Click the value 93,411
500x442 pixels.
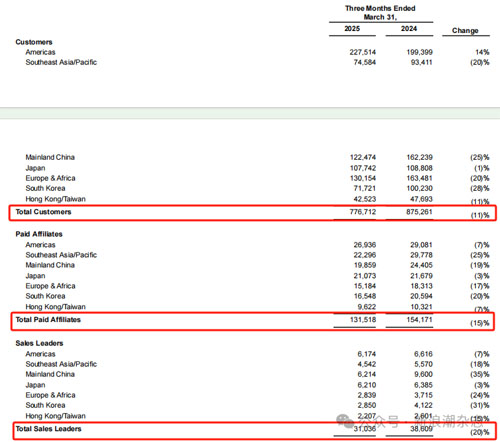click(x=421, y=62)
